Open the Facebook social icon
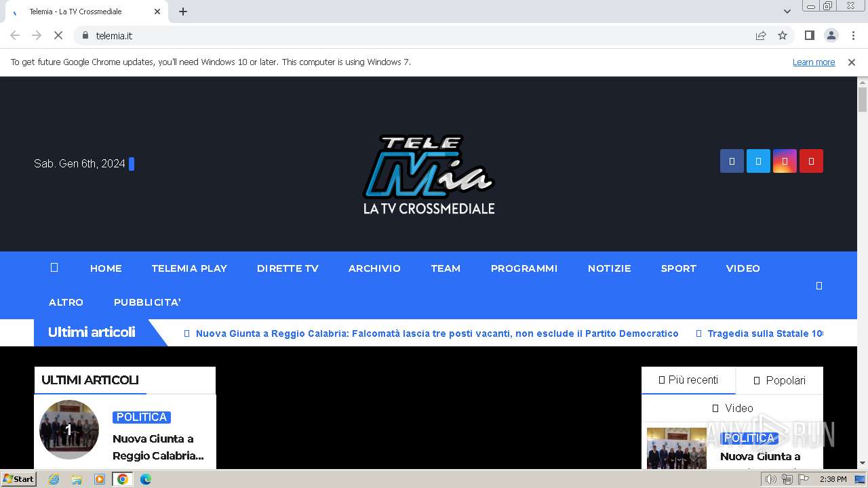 click(x=732, y=161)
